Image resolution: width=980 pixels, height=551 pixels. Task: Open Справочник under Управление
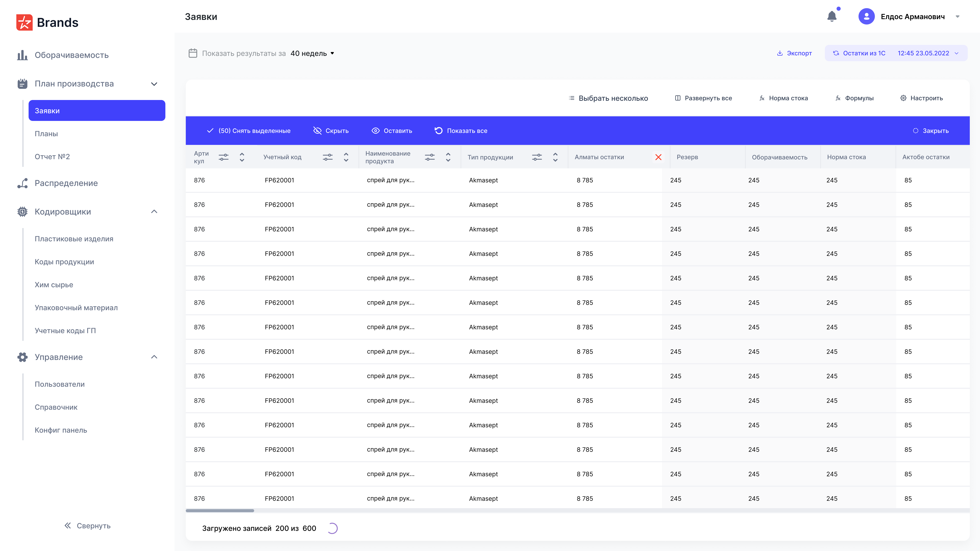56,407
